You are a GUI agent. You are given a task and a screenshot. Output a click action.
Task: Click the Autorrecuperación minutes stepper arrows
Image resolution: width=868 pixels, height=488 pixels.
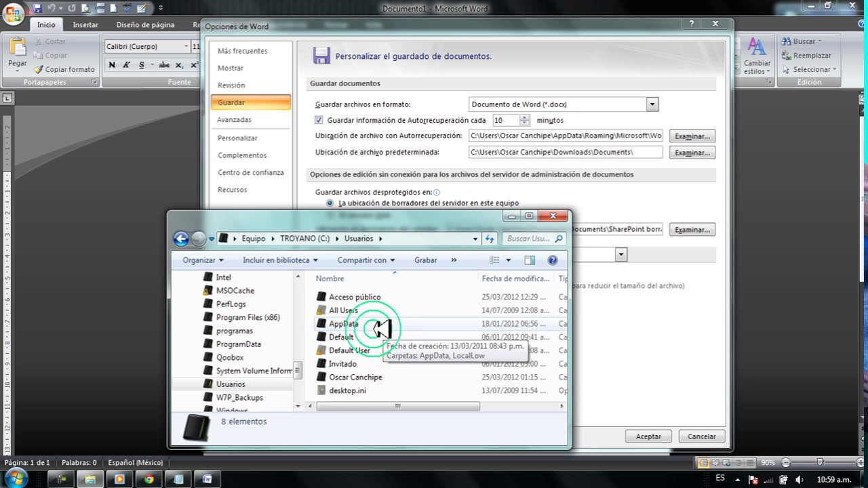pos(525,120)
